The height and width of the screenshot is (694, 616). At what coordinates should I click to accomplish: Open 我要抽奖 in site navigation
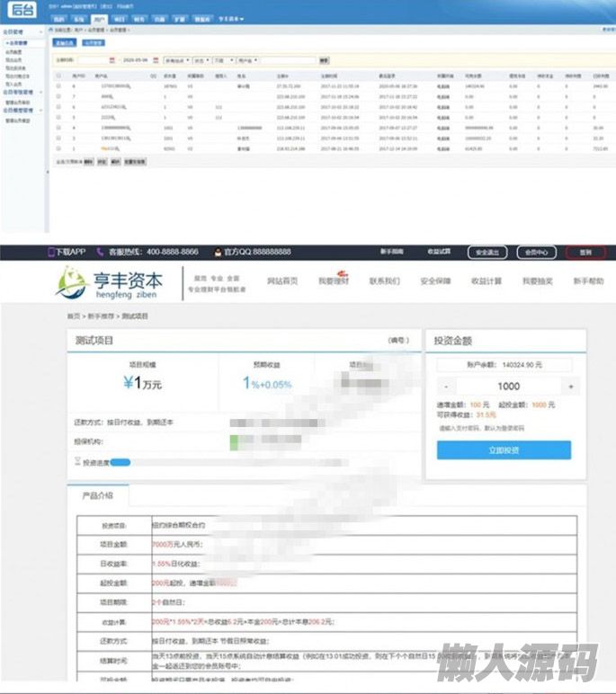coord(537,281)
